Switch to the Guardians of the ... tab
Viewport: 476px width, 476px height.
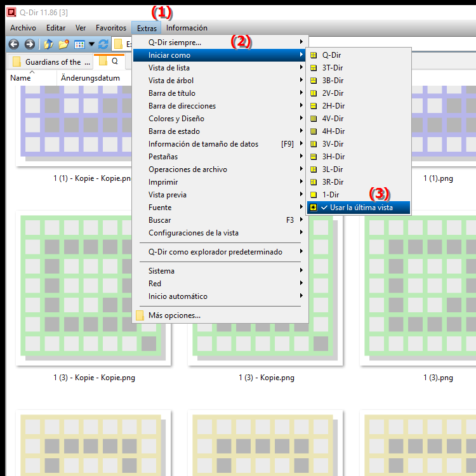pyautogui.click(x=50, y=62)
